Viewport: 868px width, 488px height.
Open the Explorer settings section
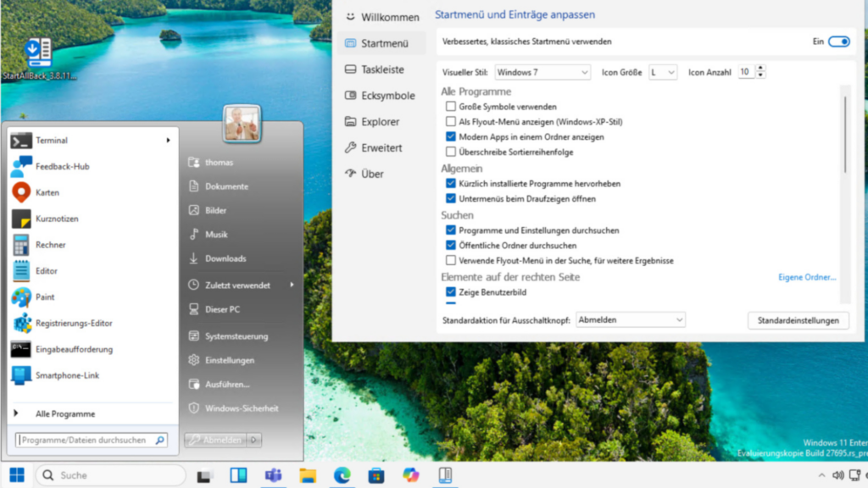[380, 122]
